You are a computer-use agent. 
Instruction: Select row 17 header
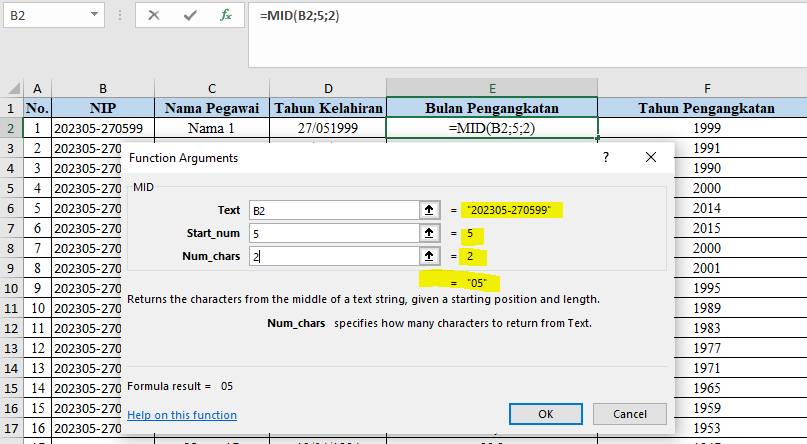click(x=11, y=428)
